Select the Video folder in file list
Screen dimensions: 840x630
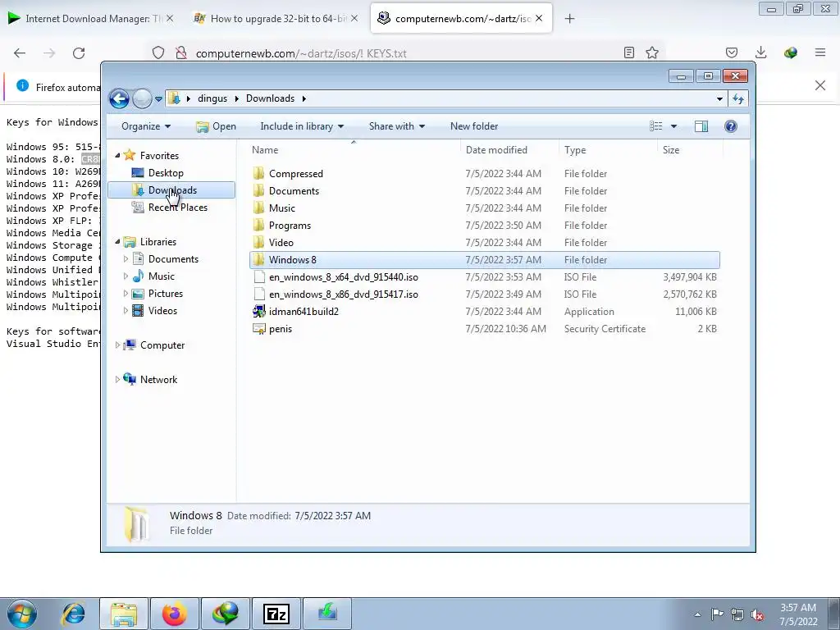point(485,242)
